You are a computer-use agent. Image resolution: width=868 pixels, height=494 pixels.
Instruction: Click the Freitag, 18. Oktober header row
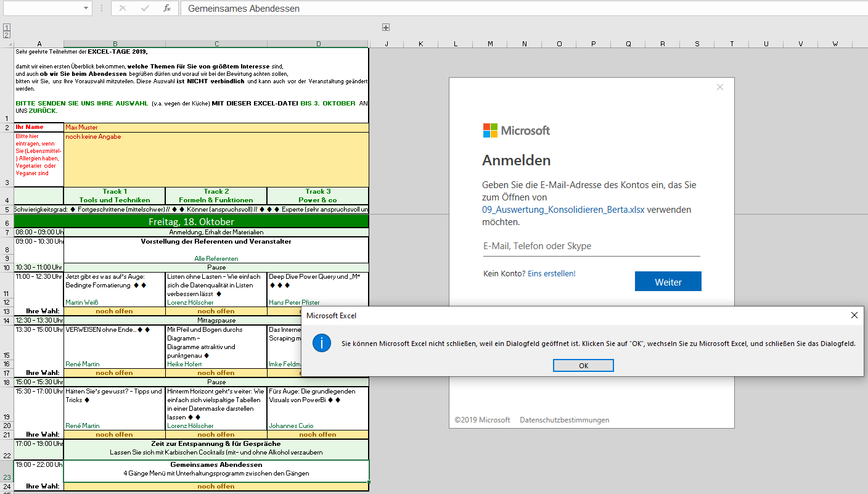191,221
